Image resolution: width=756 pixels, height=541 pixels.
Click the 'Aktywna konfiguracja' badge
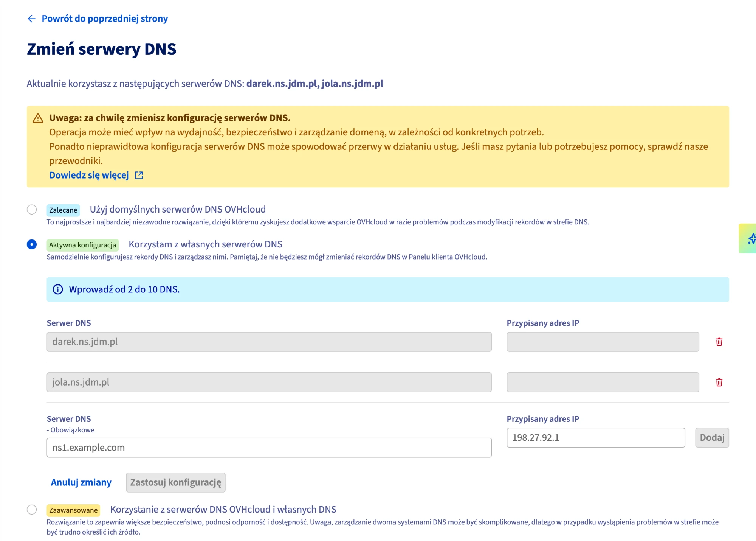(82, 245)
